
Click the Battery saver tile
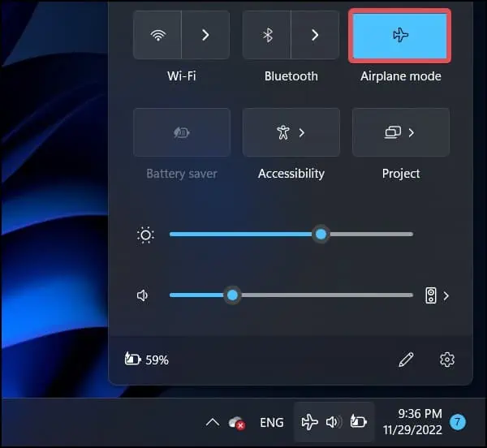coord(182,132)
